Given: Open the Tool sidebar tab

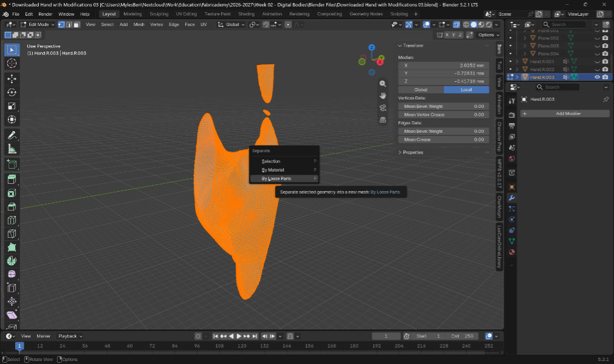Looking at the screenshot, I should 499,66.
